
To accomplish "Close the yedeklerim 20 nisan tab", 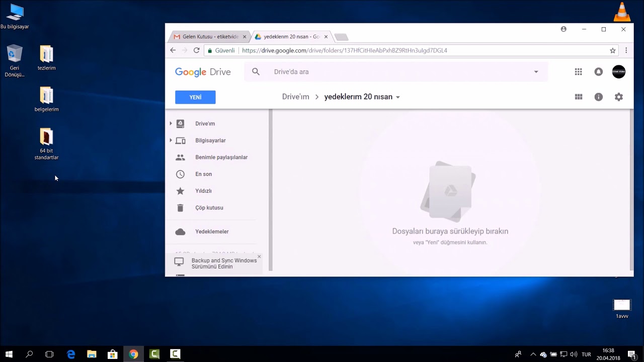I will point(326,37).
